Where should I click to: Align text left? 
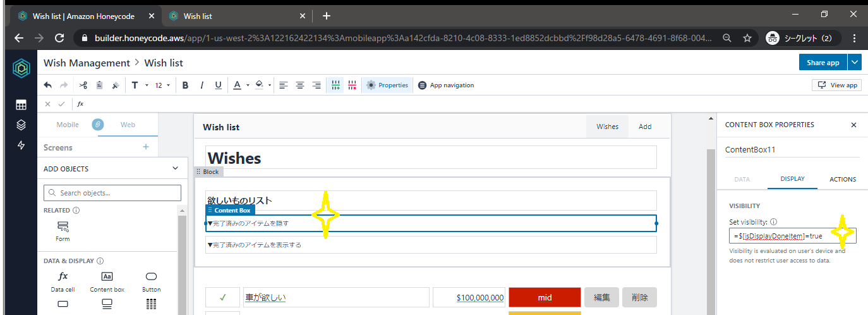pyautogui.click(x=284, y=85)
